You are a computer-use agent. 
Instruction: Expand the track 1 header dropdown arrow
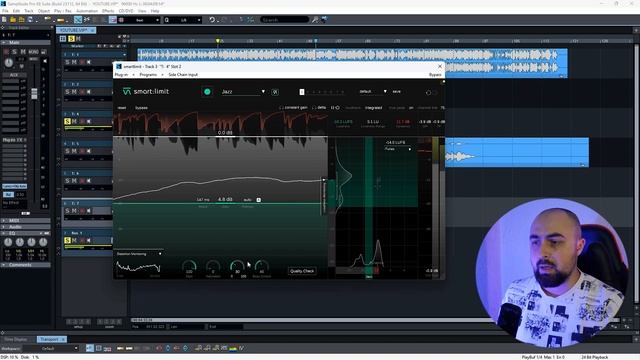(x=124, y=54)
